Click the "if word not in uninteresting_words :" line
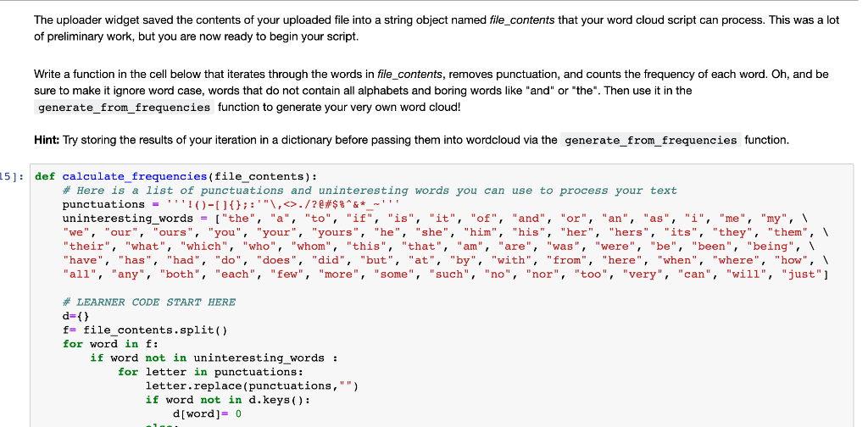Viewport: 868px width, 427px height. coord(214,358)
